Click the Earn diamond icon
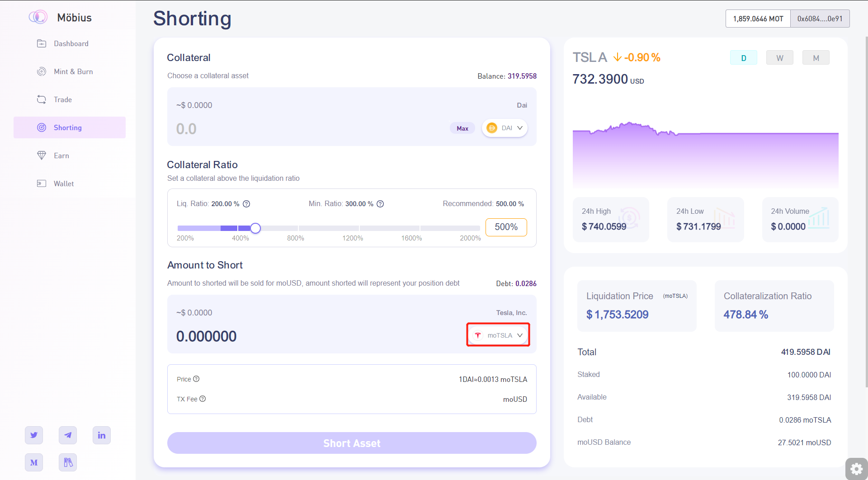The image size is (868, 480). point(42,155)
